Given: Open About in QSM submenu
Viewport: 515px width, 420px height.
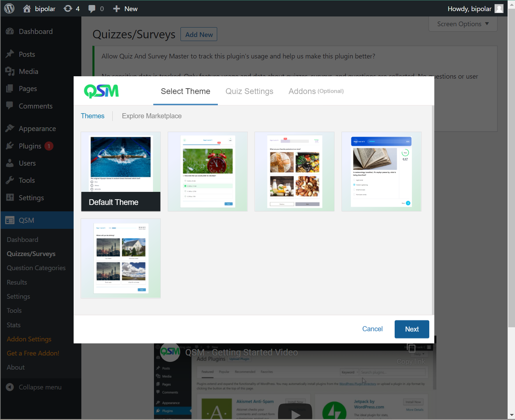Looking at the screenshot, I should tap(16, 367).
